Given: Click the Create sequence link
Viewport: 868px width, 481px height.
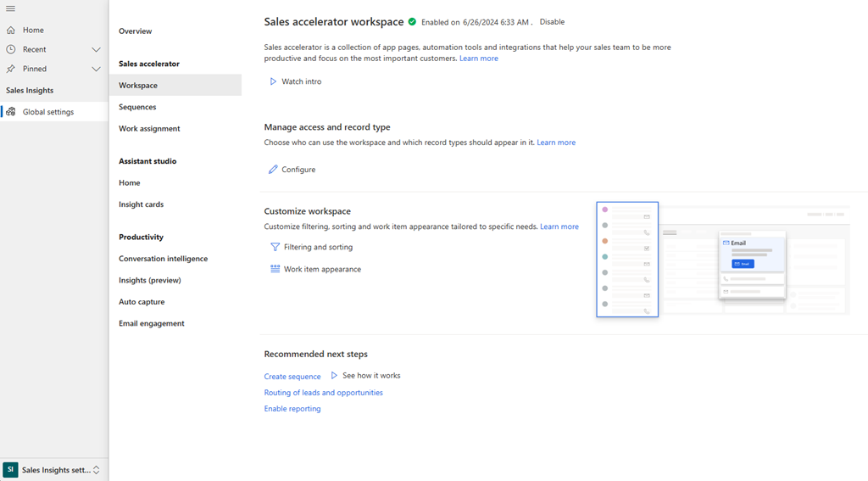Looking at the screenshot, I should [x=292, y=377].
